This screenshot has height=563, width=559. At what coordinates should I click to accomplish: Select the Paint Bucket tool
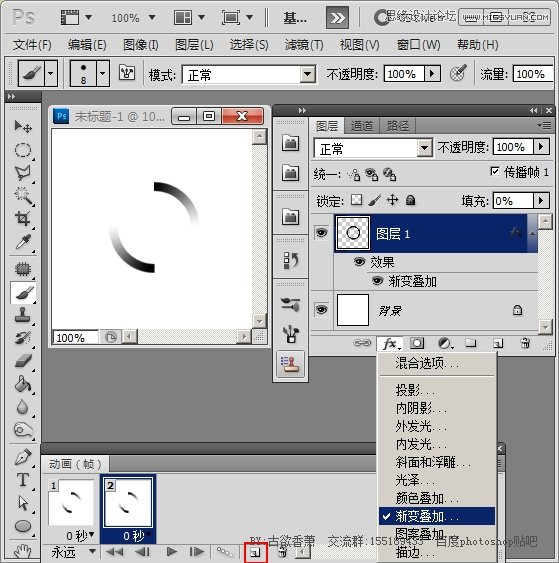(x=23, y=384)
